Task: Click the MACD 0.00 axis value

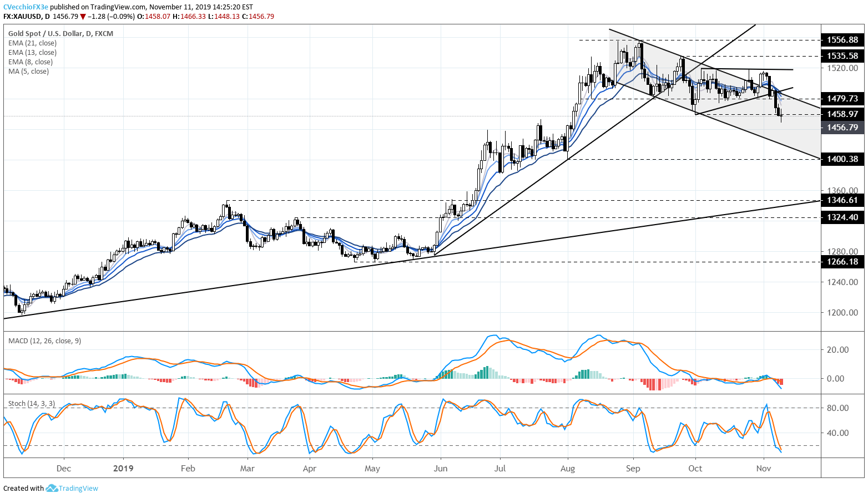Action: [x=836, y=379]
